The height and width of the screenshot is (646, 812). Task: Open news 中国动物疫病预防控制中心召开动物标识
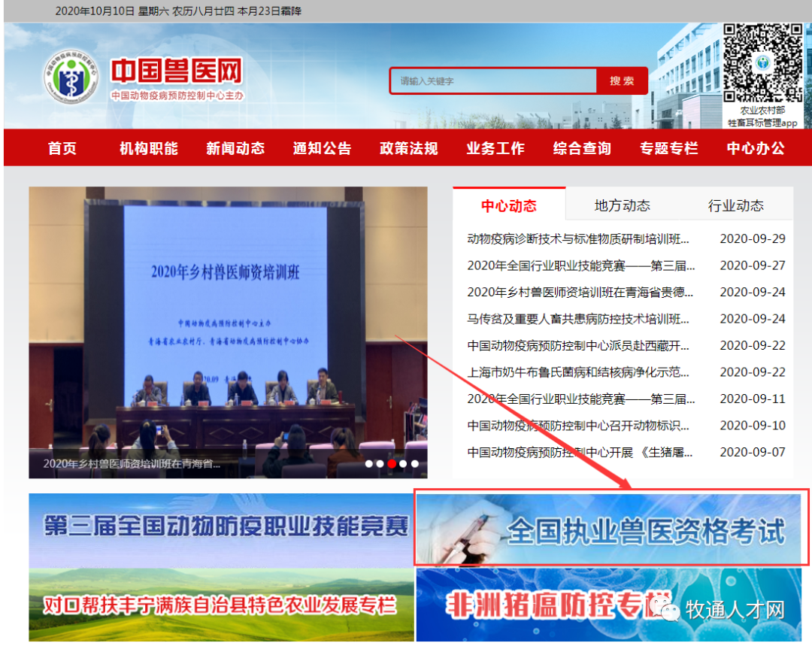tap(578, 426)
